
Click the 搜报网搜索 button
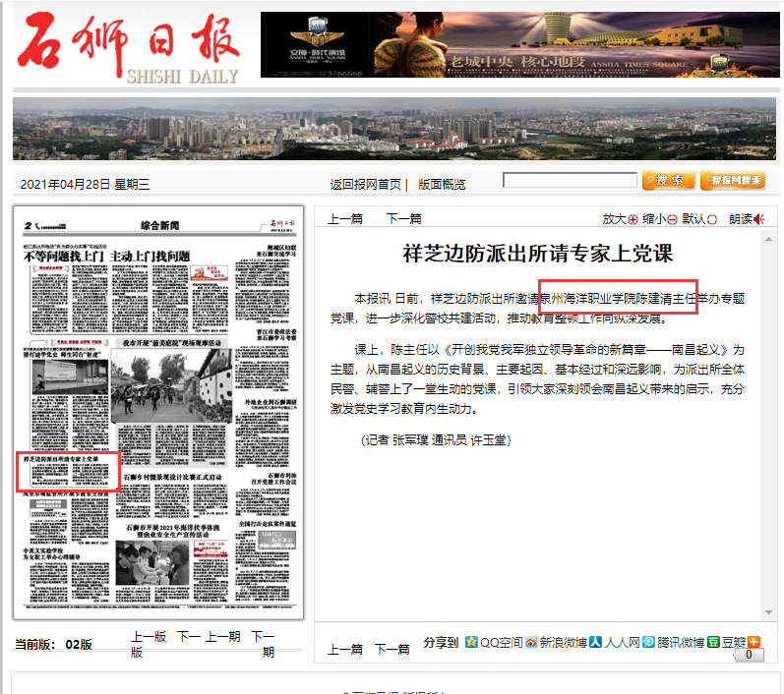733,181
